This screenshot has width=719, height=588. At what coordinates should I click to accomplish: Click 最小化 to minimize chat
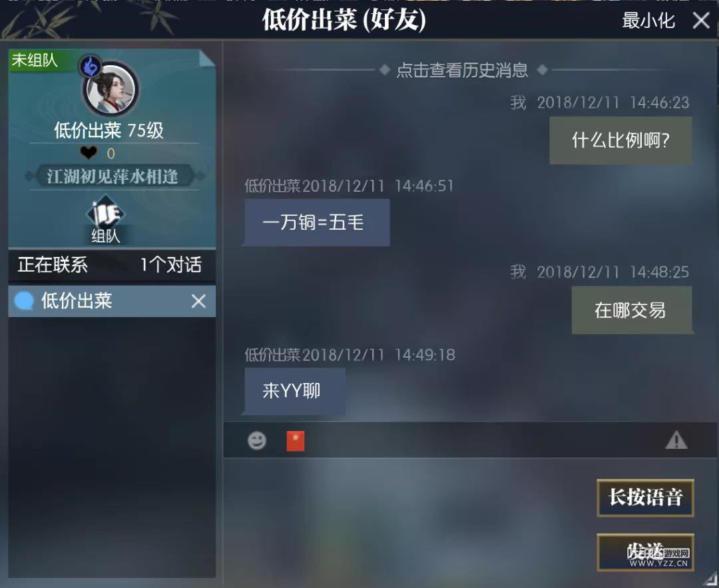(x=648, y=21)
